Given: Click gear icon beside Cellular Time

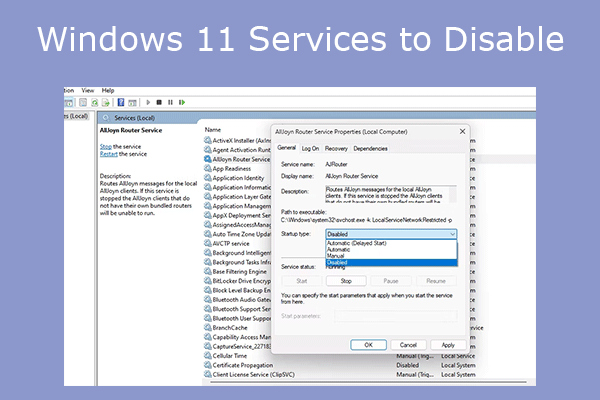Looking at the screenshot, I should 208,356.
